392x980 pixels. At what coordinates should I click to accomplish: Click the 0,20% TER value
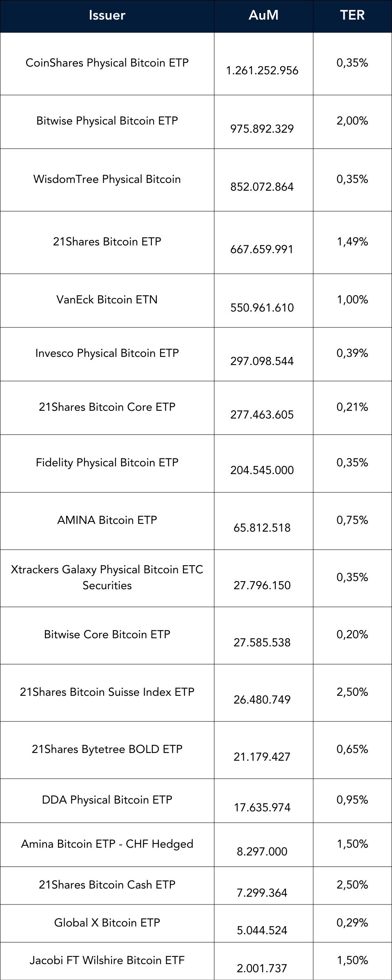pyautogui.click(x=352, y=635)
